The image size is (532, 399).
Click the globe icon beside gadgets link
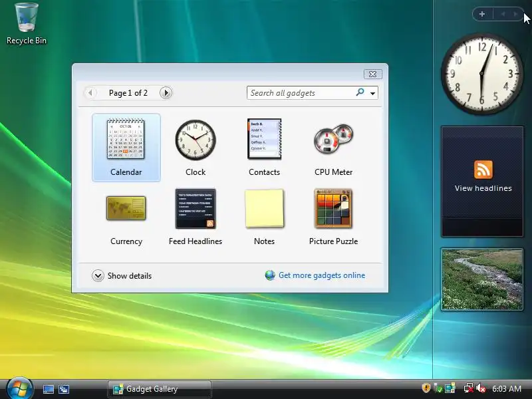pos(270,275)
